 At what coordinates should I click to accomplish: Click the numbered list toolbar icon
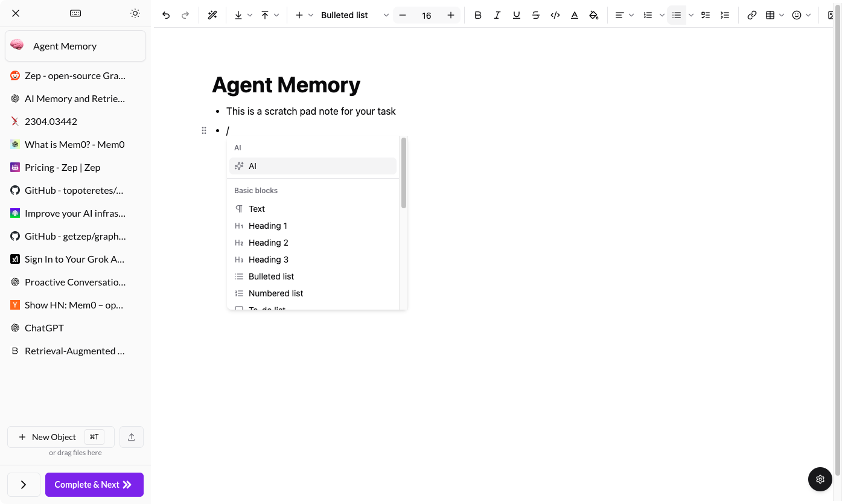coord(648,15)
